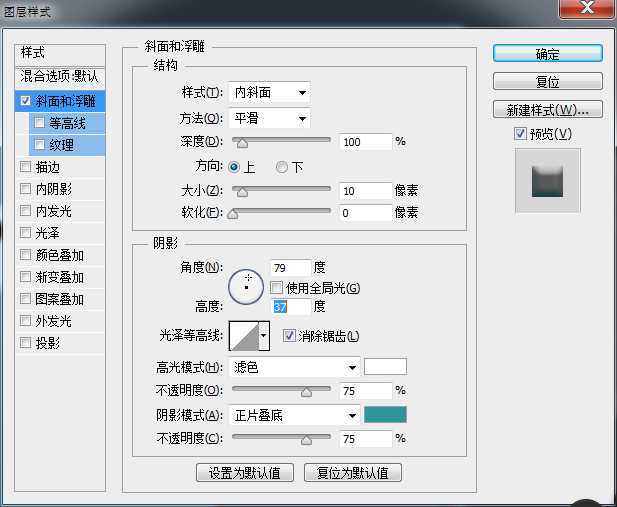Open the 样式 style dropdown (内斜面)

point(268,93)
